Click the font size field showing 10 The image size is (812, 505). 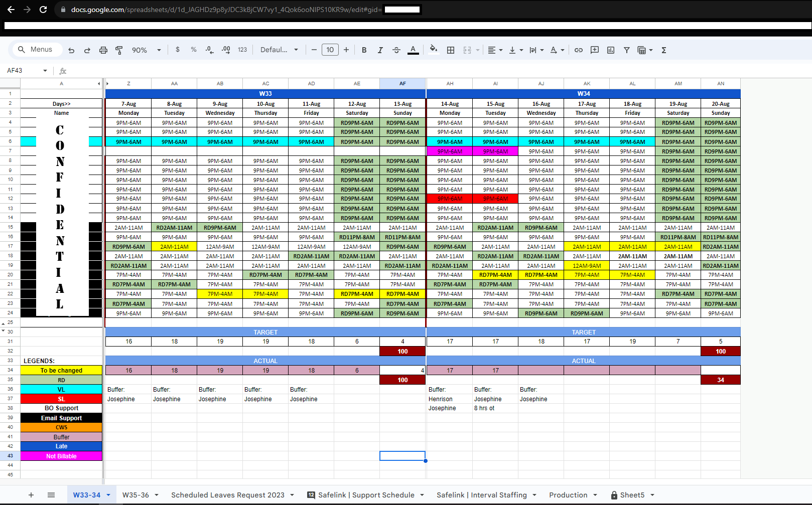pos(330,50)
